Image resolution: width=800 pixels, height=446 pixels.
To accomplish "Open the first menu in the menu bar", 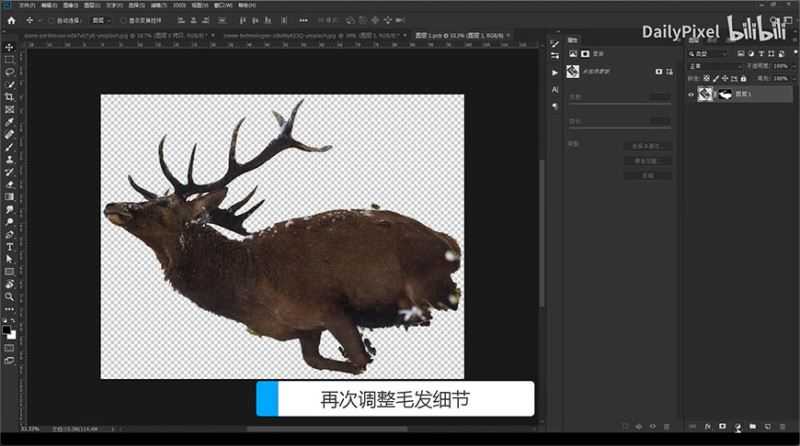I will point(27,5).
